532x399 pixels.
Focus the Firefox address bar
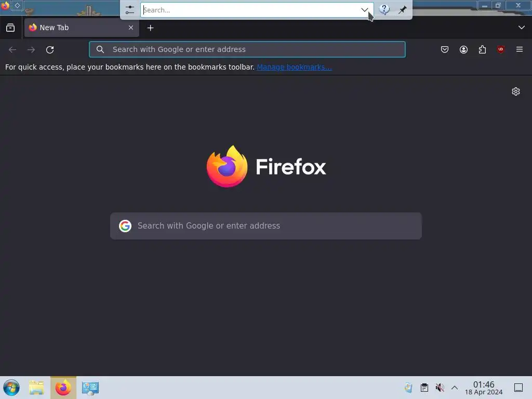pos(247,49)
